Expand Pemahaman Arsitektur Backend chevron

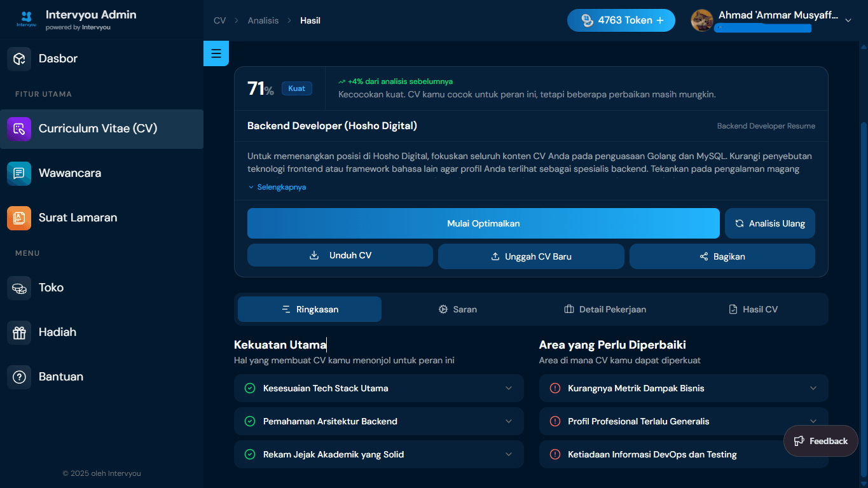[x=509, y=421]
